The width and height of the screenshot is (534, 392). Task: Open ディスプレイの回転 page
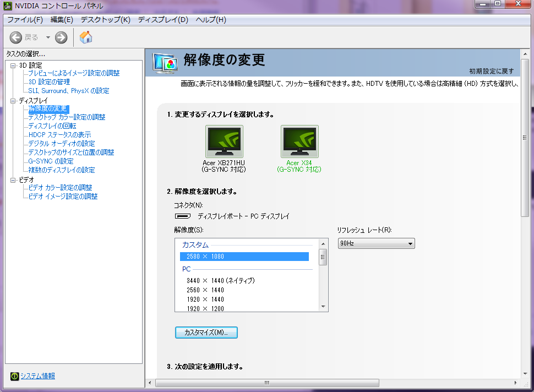pos(52,126)
